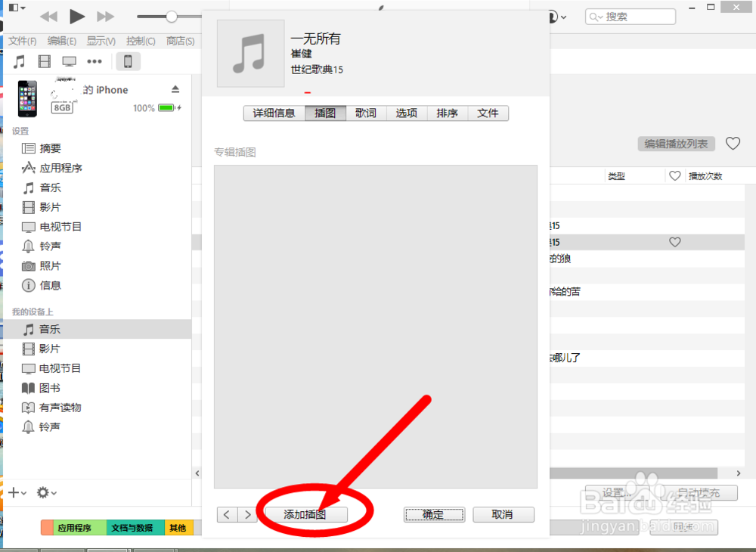This screenshot has height=552, width=756.
Task: Eject the iPhone using the eject icon
Action: pyautogui.click(x=175, y=89)
